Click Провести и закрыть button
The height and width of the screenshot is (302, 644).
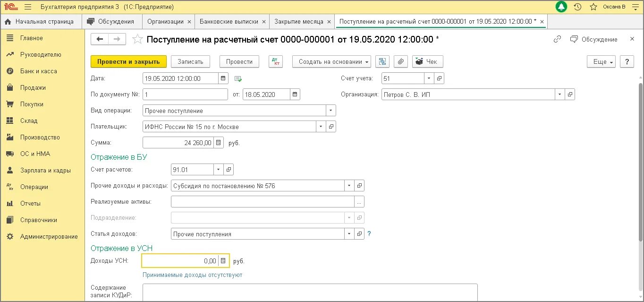pyautogui.click(x=128, y=61)
